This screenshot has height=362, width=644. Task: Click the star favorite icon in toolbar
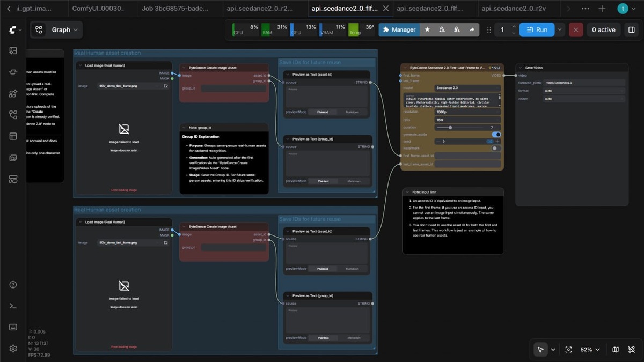(427, 29)
